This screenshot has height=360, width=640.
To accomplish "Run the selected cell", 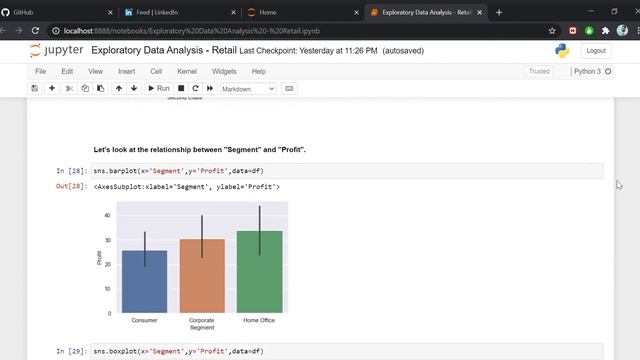I will [159, 89].
